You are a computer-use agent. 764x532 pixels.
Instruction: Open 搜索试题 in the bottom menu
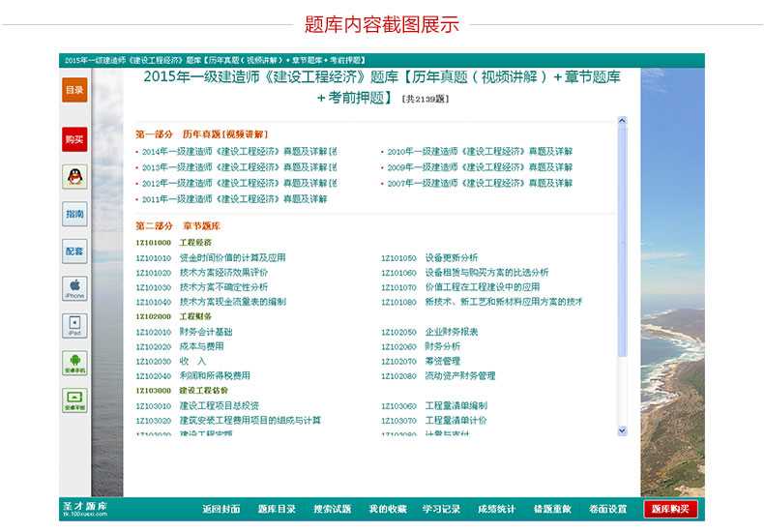(332, 509)
